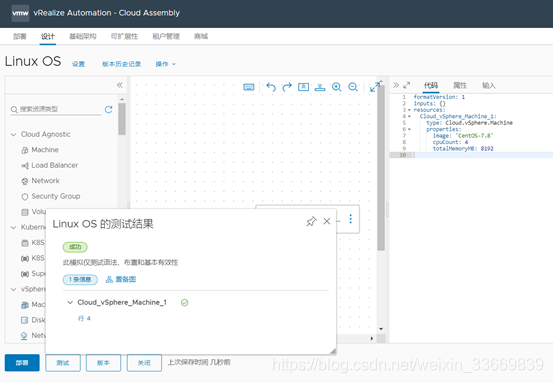Click the Cloud Agnostic Network icon
Screen dimensions: 553x383
click(x=25, y=181)
